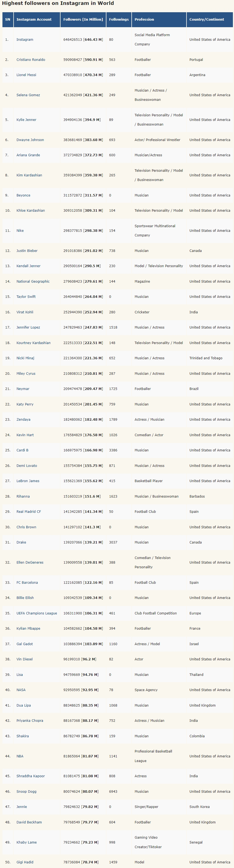The image size is (234, 868).
Task: Open the Kourtney Kardashian link
Action: pyautogui.click(x=34, y=343)
